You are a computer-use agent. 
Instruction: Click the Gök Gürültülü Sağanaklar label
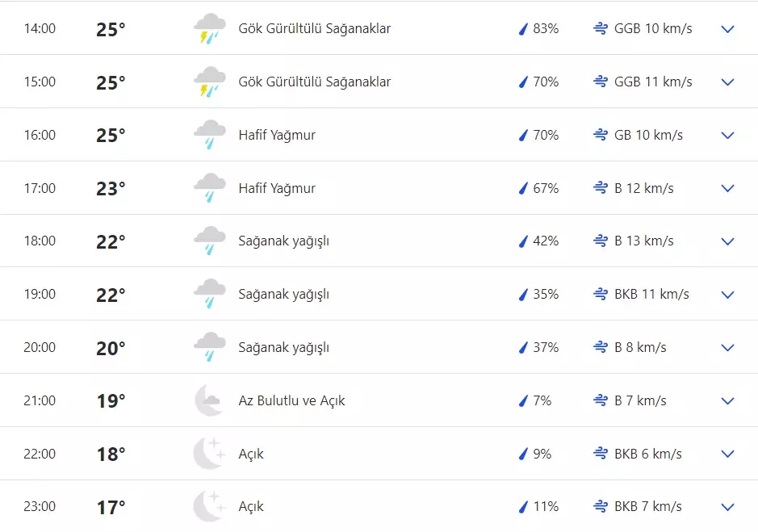313,28
